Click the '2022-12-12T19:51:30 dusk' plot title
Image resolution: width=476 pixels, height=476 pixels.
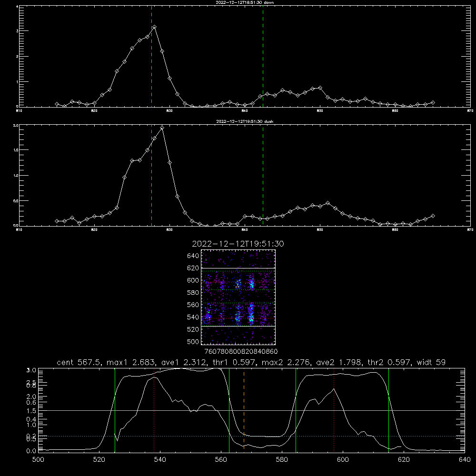pyautogui.click(x=245, y=121)
